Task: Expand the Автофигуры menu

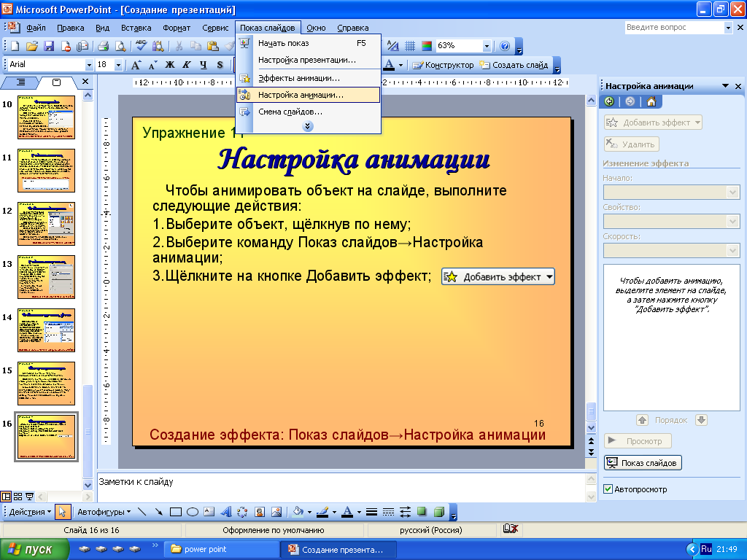Action: (x=104, y=512)
